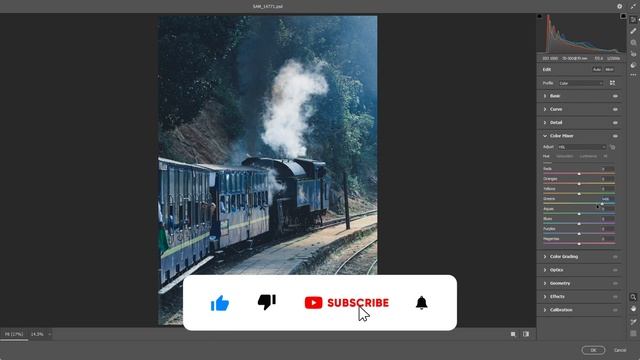
Task: Select the Red Eye removal icon
Action: (x=633, y=54)
